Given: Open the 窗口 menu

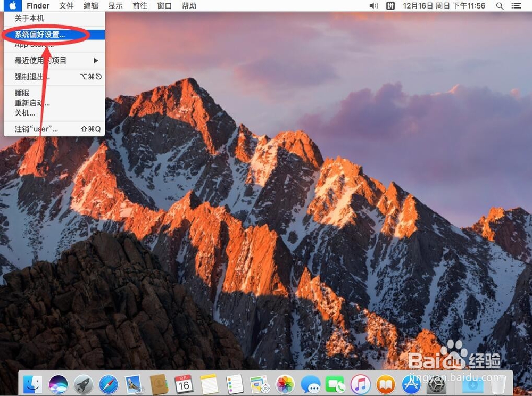Looking at the screenshot, I should point(164,6).
